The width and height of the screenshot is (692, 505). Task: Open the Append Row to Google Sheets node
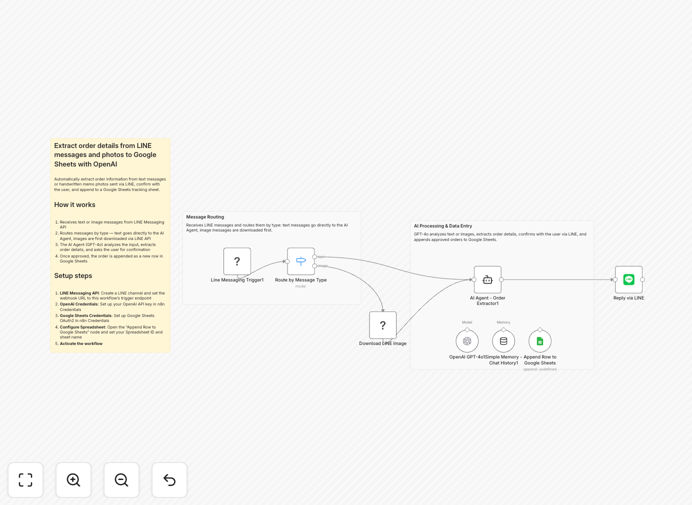pos(540,341)
